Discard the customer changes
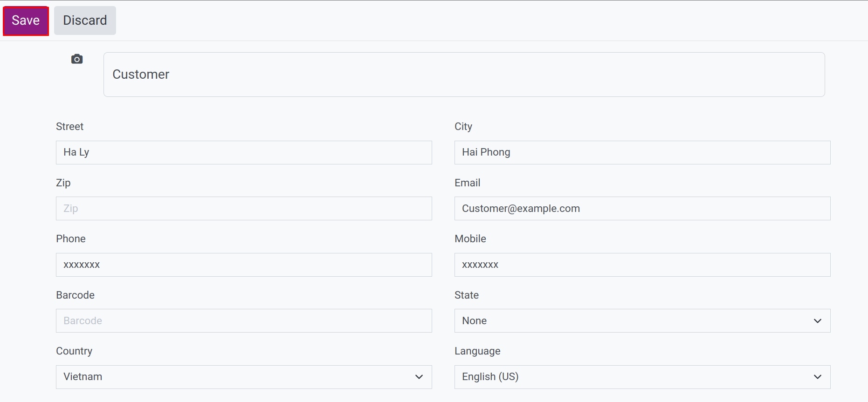 (x=85, y=20)
